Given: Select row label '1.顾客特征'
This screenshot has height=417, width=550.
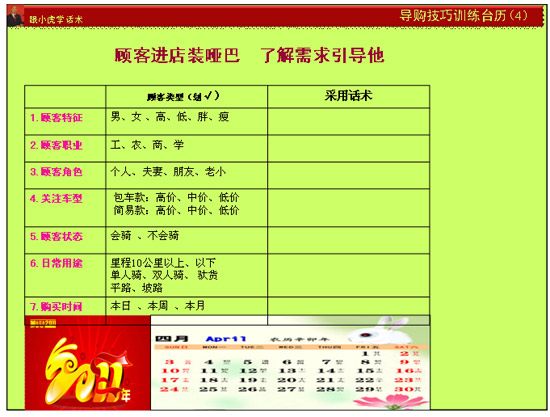Looking at the screenshot, I should (x=56, y=117).
